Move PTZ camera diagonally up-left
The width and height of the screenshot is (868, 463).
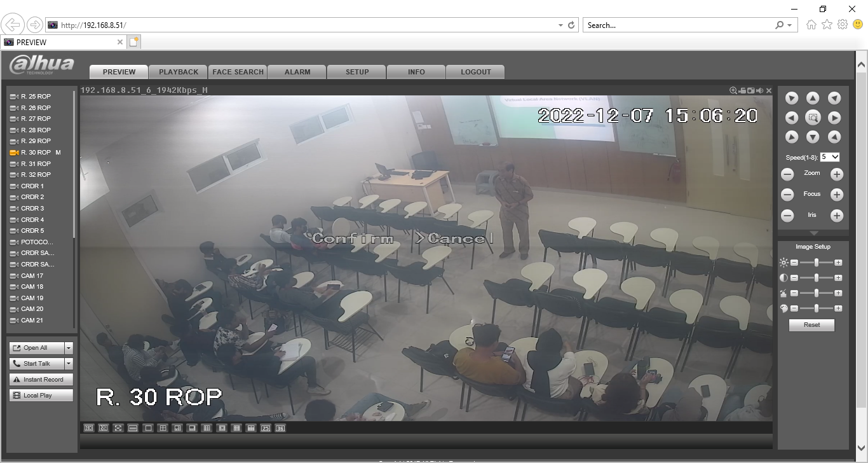point(792,98)
